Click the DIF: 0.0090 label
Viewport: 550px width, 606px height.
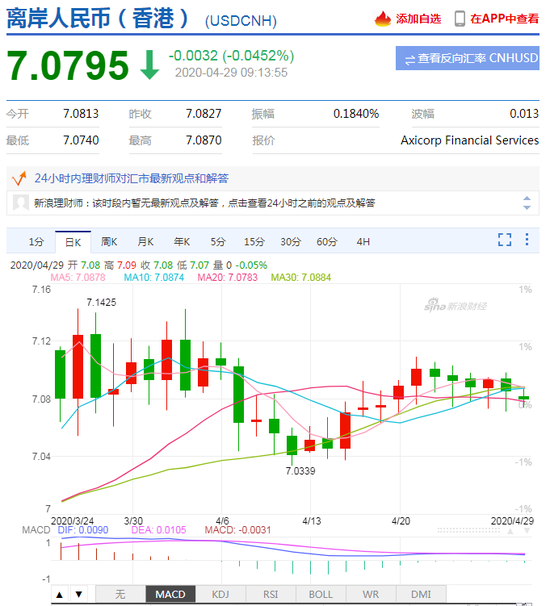click(x=83, y=530)
